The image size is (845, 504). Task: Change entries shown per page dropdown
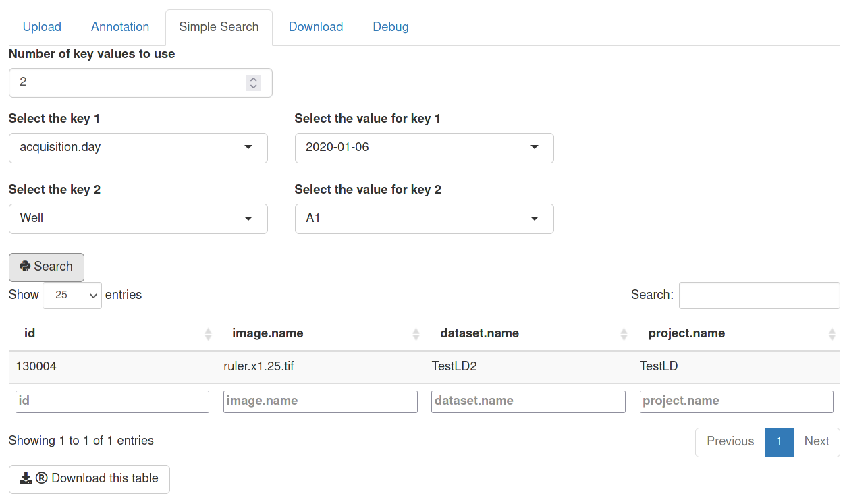(72, 296)
